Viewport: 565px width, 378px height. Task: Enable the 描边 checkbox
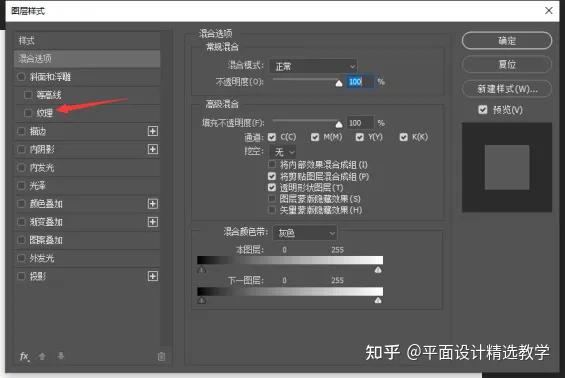[x=21, y=131]
